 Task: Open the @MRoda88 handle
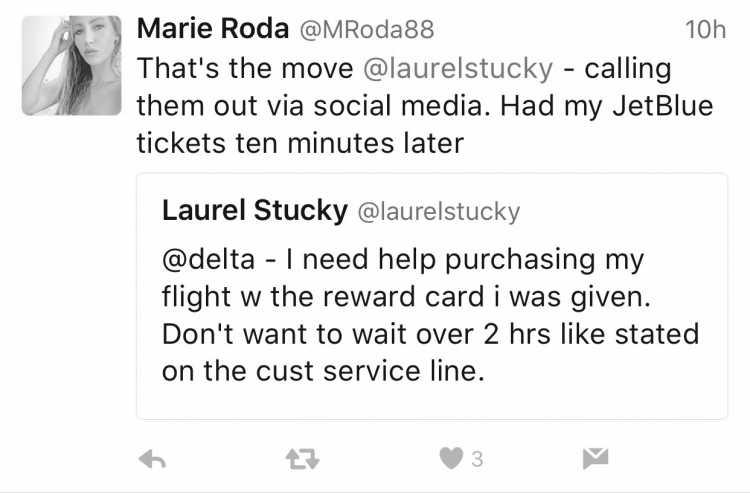pyautogui.click(x=367, y=30)
